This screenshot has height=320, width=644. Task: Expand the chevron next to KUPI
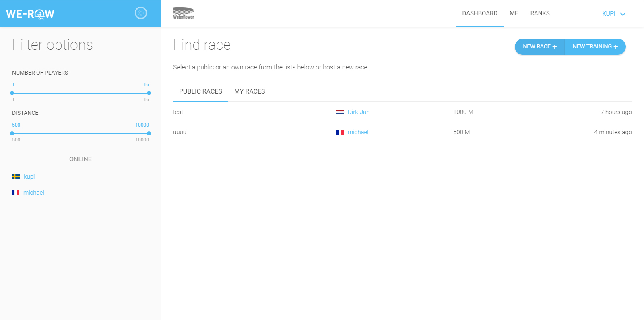point(623,14)
